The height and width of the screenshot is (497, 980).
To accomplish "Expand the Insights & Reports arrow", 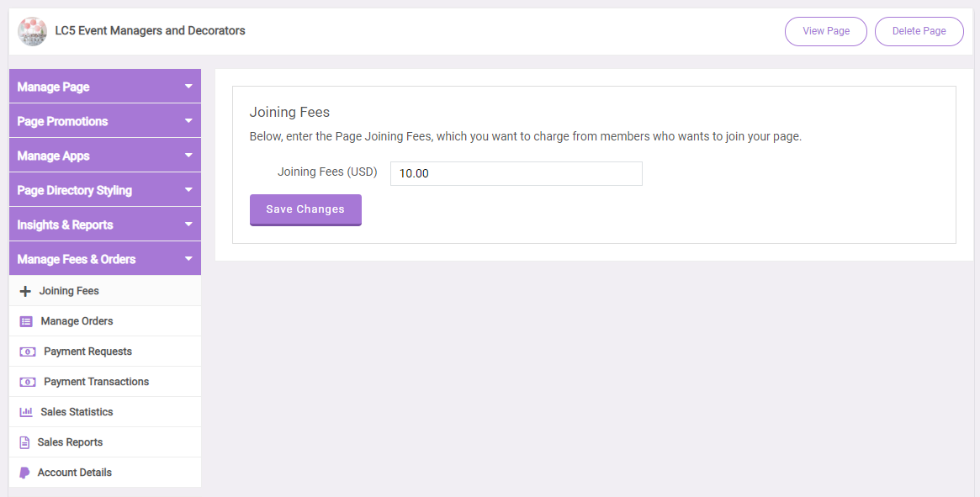I will [188, 224].
